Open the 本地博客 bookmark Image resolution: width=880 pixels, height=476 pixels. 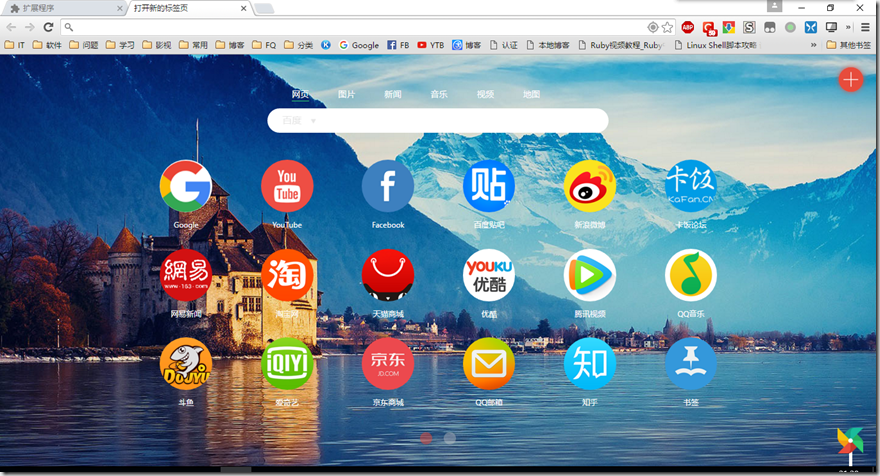(x=548, y=45)
